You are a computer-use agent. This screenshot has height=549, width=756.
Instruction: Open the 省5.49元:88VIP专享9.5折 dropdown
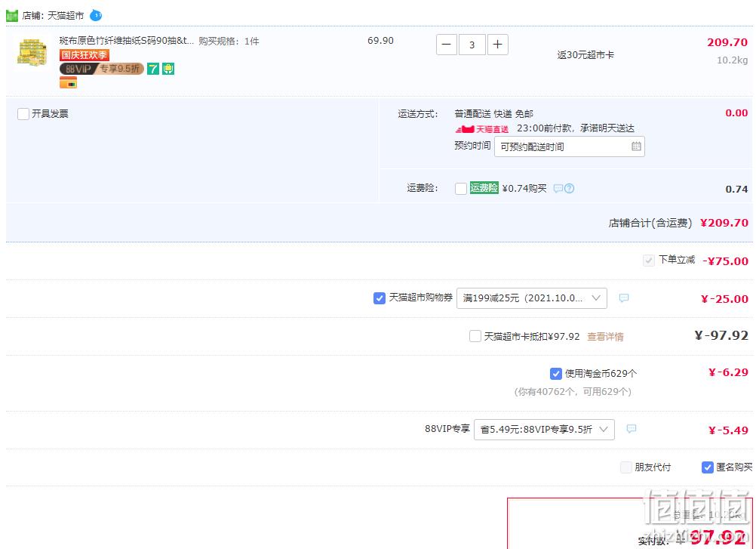pos(544,430)
